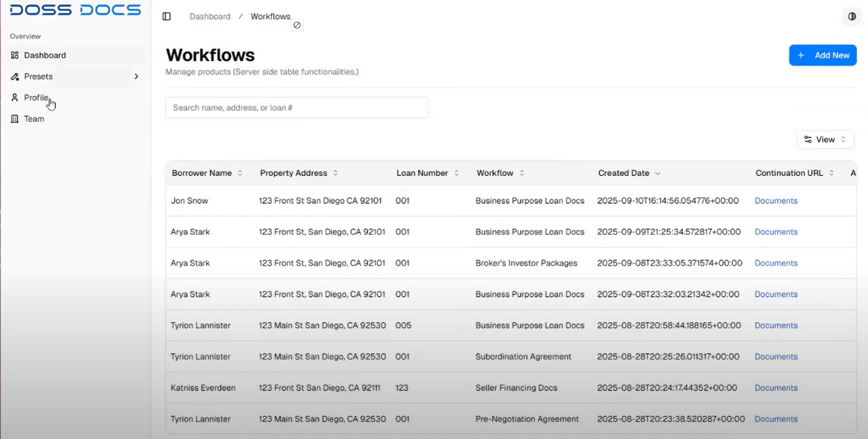Toggle the sidebar panel icon
868x439 pixels.
click(166, 16)
